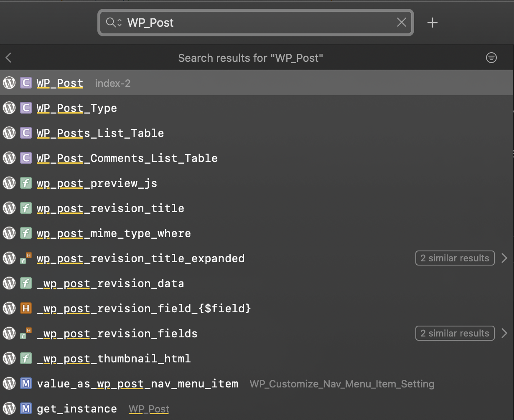514x420 pixels.
Task: Click the WordPress icon beside wp_post_preview_js
Action: coord(9,183)
